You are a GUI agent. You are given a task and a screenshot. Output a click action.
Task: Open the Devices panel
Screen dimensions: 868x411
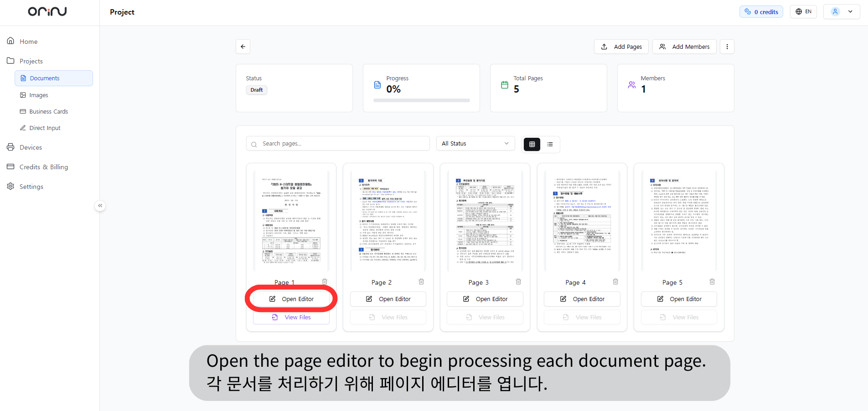31,147
